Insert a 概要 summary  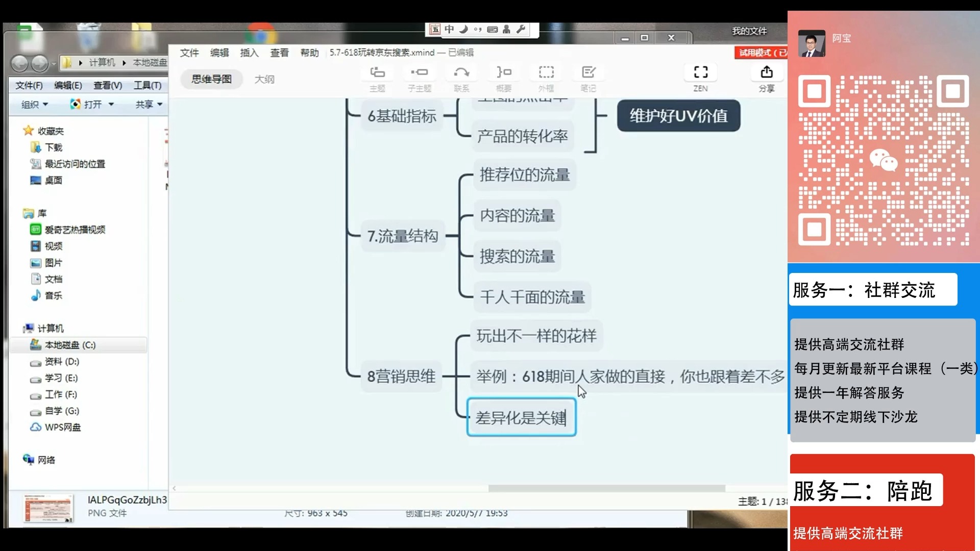(x=503, y=78)
